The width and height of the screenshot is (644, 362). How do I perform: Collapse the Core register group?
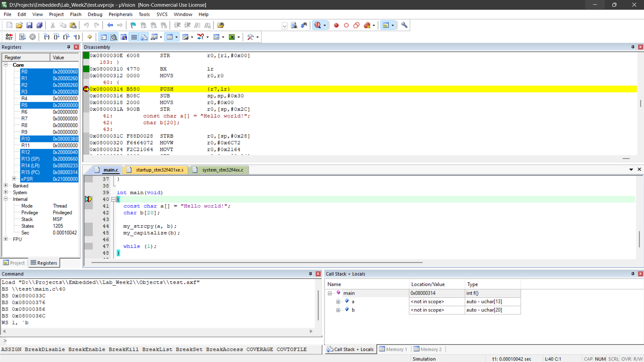click(6, 65)
